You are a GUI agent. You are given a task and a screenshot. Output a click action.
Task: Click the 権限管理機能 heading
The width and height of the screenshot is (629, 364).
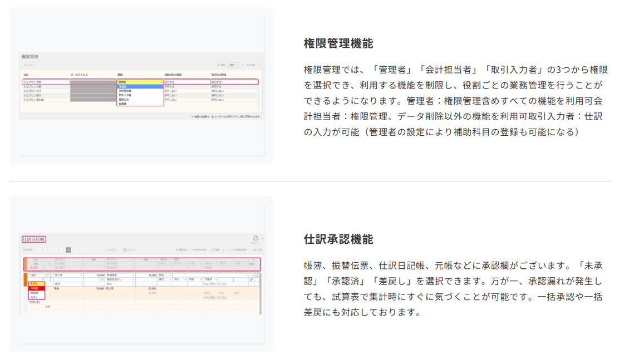point(338,43)
